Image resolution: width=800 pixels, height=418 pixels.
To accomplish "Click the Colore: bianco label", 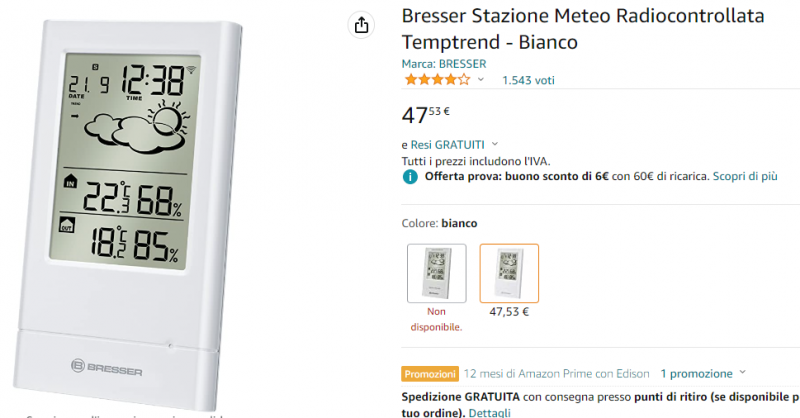I will pyautogui.click(x=439, y=223).
